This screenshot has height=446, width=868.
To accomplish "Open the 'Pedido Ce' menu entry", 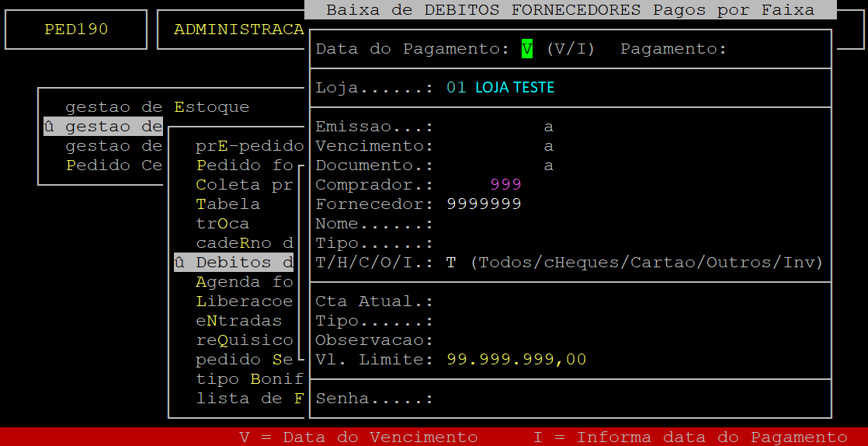I will click(113, 166).
